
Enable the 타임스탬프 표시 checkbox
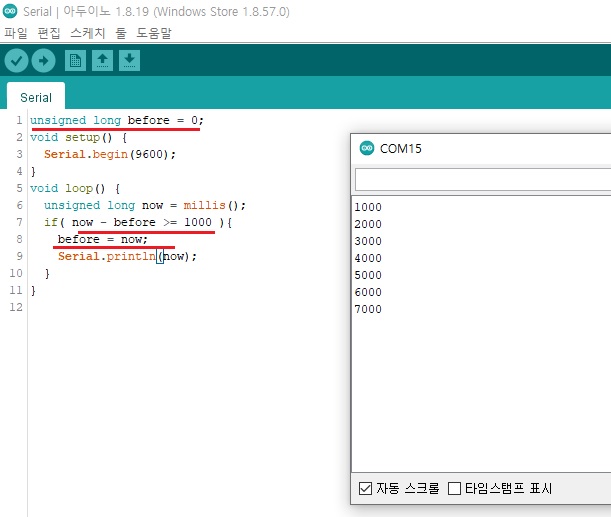(x=454, y=488)
